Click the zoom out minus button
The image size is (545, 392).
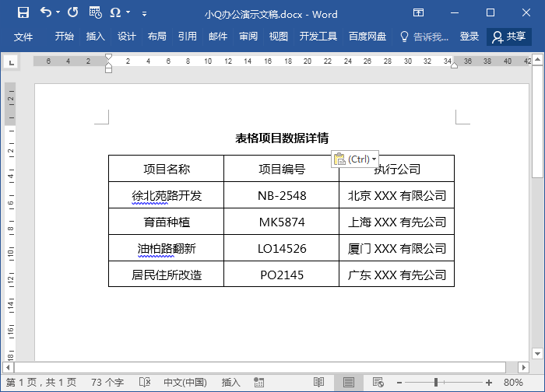[399, 383]
